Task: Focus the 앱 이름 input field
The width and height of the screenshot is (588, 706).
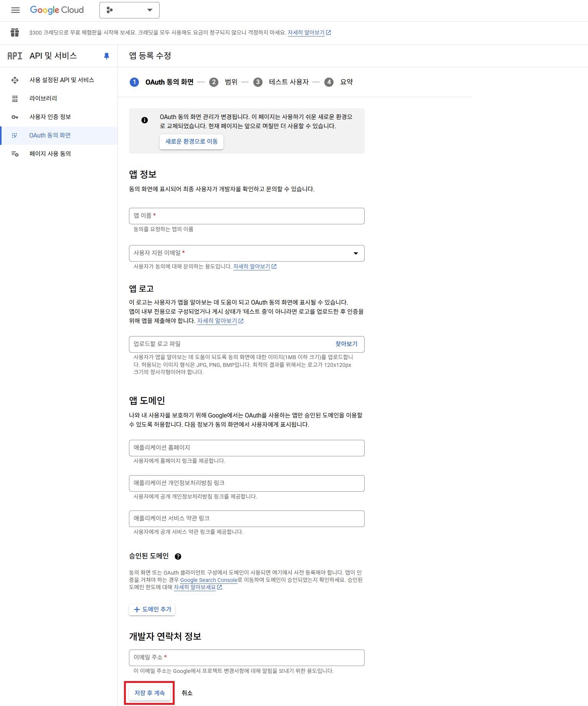Action: 246,216
